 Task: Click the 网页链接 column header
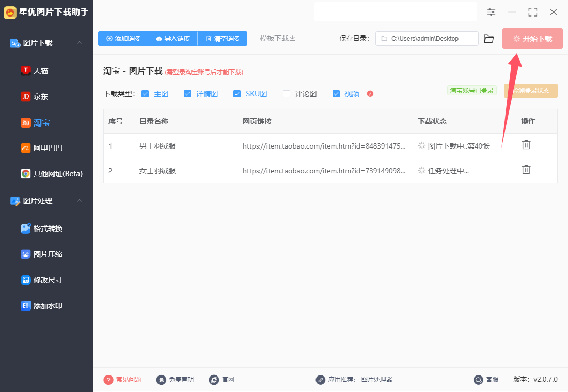click(x=257, y=121)
